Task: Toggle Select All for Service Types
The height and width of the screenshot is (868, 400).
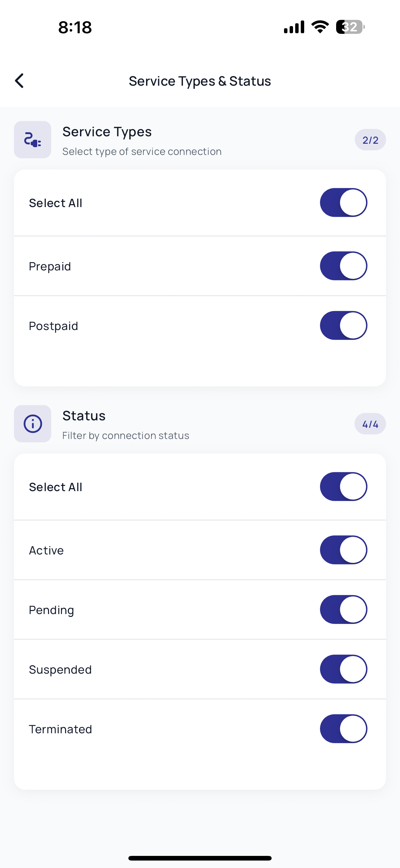Action: click(344, 202)
